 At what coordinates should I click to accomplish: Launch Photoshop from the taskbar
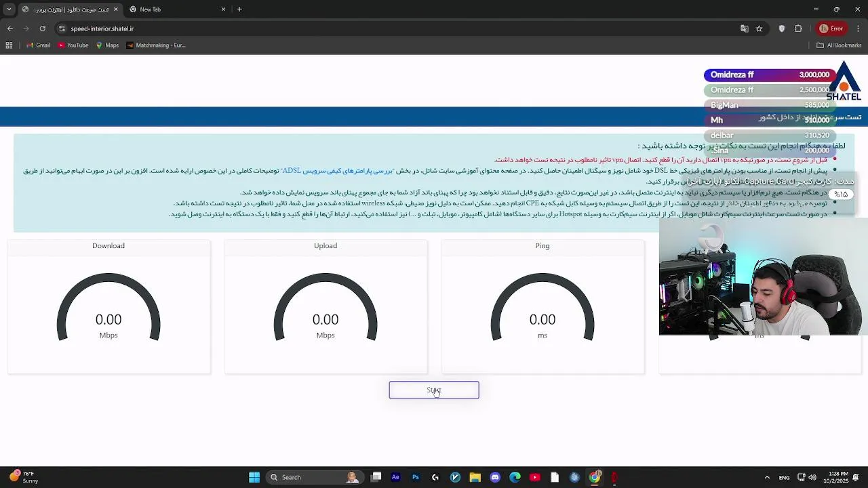[416, 477]
